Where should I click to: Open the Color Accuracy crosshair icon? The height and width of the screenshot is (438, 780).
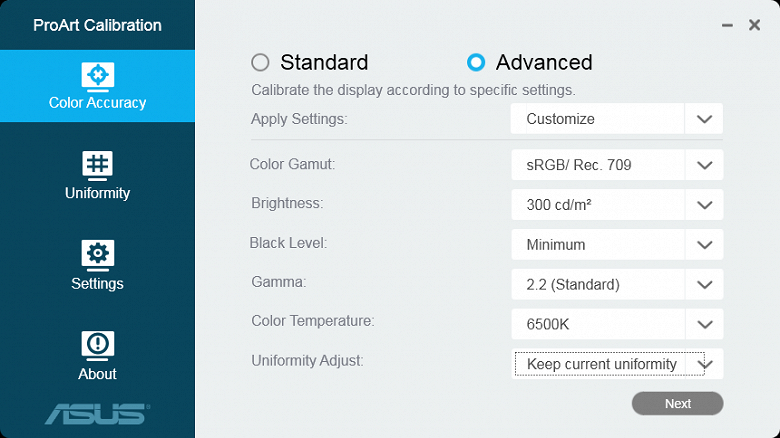click(x=97, y=75)
